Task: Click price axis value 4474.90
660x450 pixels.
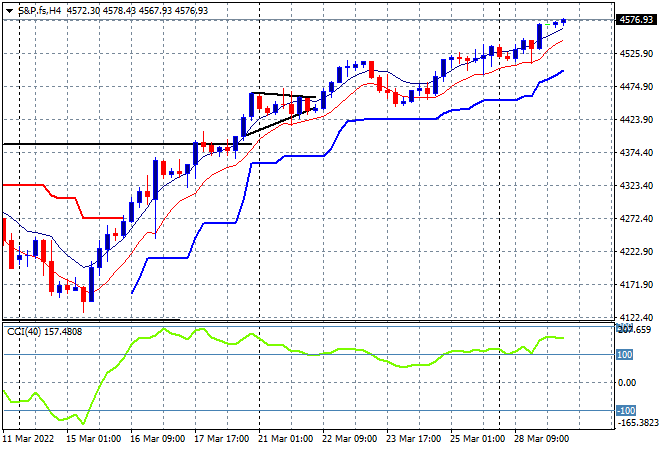Action: click(x=636, y=86)
